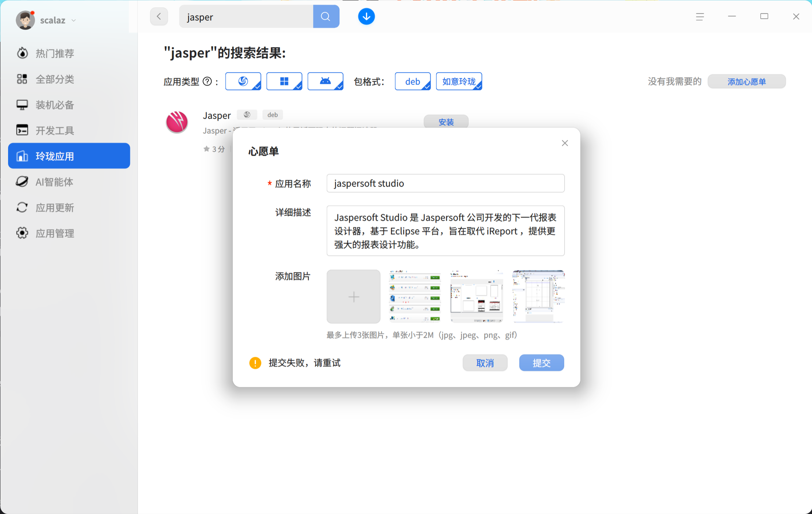Click the jasper search input field
Viewport: 812px width, 514px height.
click(246, 17)
